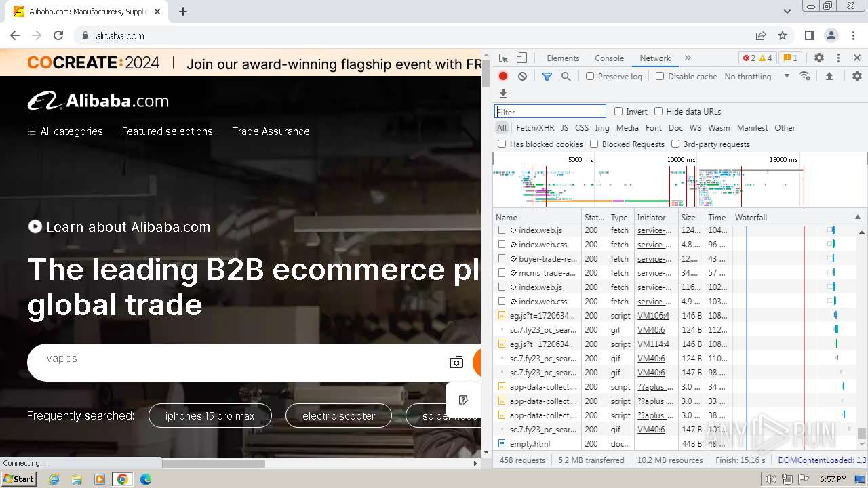The height and width of the screenshot is (488, 868).
Task: Enable Disable cache checkbox
Action: (660, 77)
